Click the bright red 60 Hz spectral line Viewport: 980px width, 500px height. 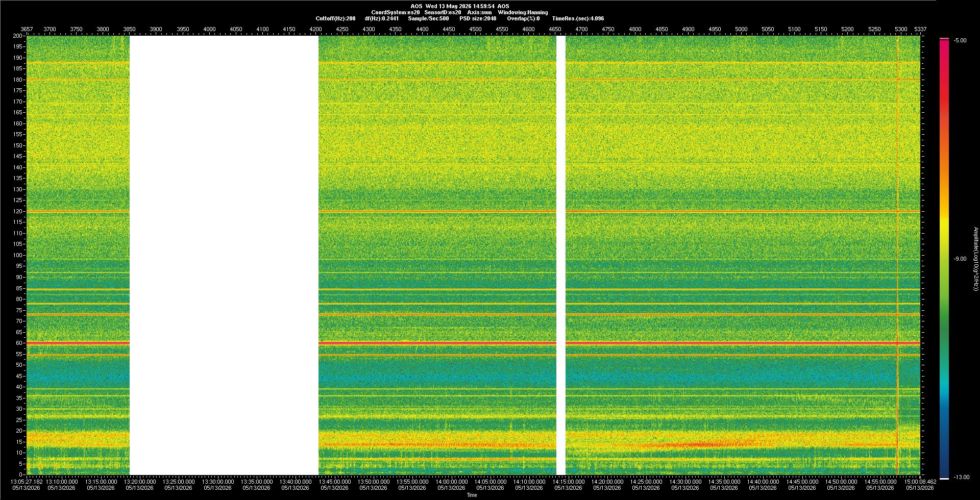(474, 343)
